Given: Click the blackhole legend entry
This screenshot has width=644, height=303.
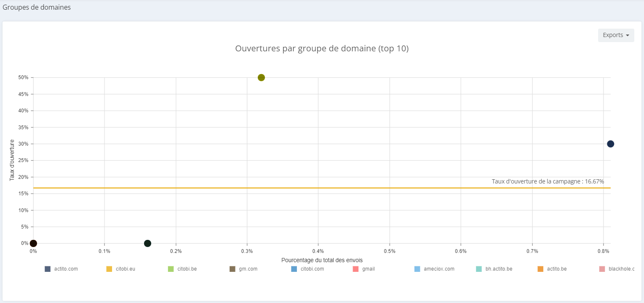Looking at the screenshot, I should (617, 269).
